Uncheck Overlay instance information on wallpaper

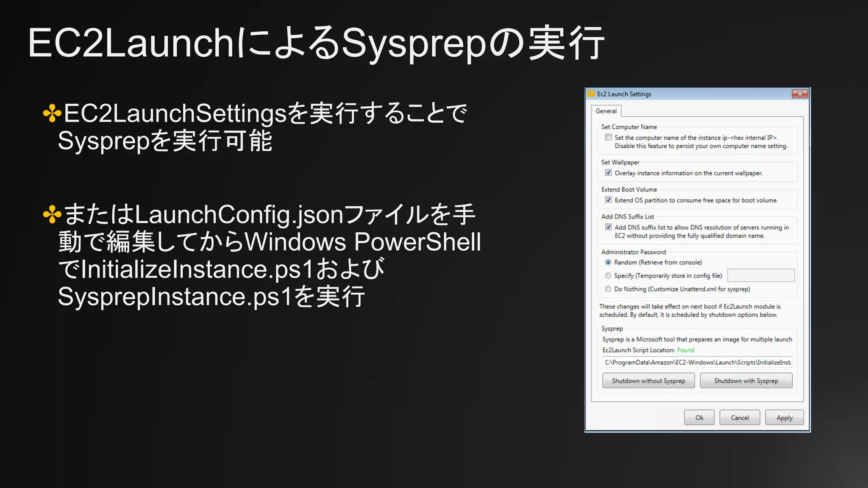coord(608,173)
